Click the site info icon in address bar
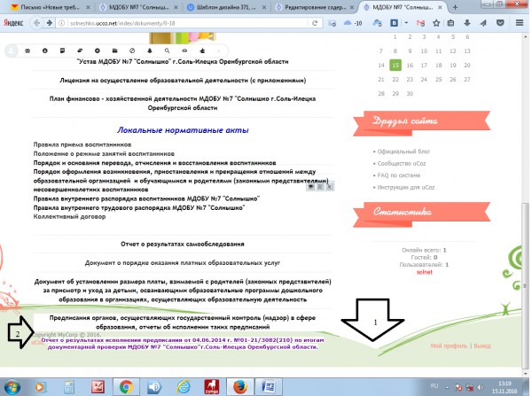The image size is (532, 396). pos(61,23)
